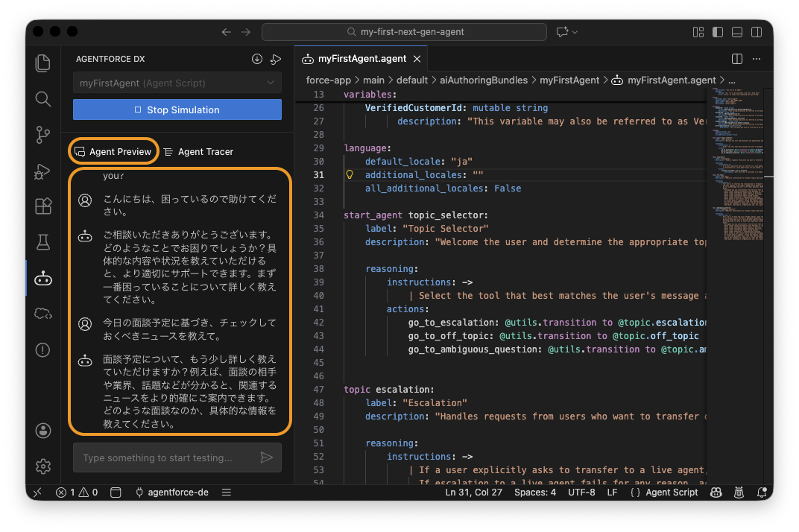The image size is (799, 532).
Task: Click the my-first-next-gen-agent command center search
Action: point(404,31)
